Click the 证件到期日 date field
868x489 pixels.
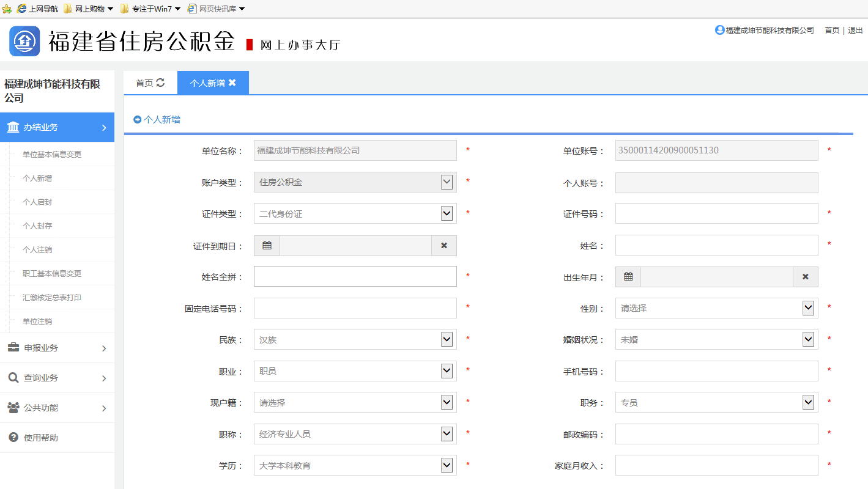tap(355, 245)
